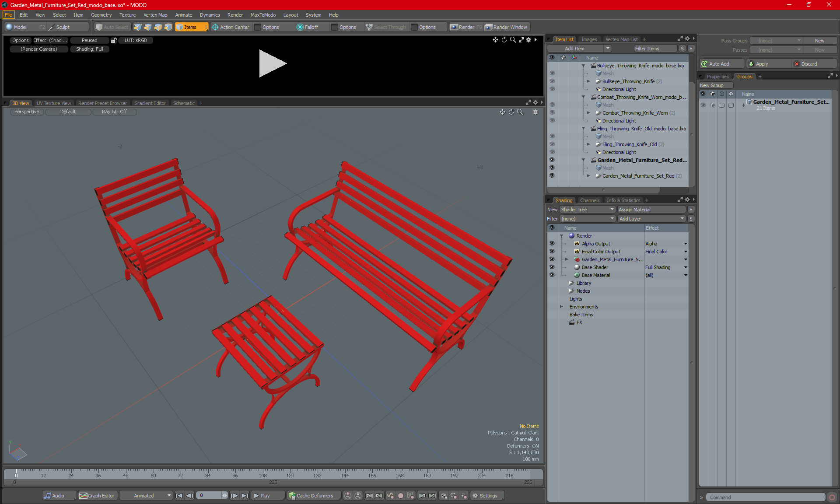Screen dimensions: 840x504
Task: Select polygons selection mode icon
Action: point(158,27)
